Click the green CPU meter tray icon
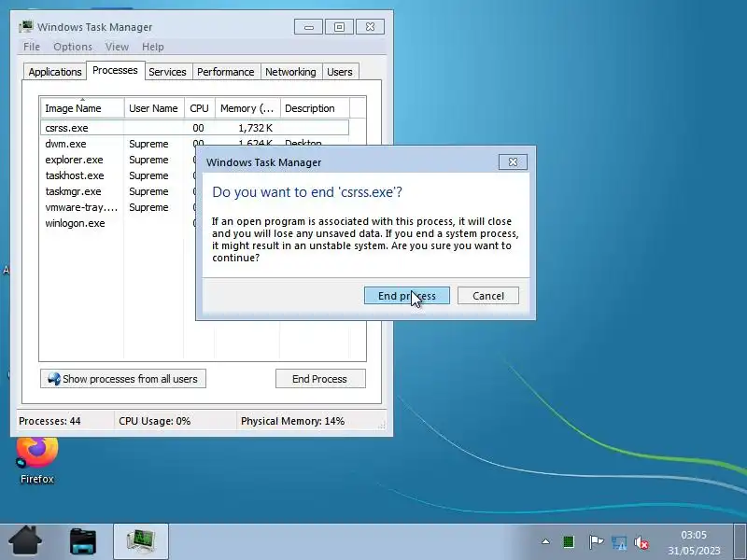 [569, 541]
